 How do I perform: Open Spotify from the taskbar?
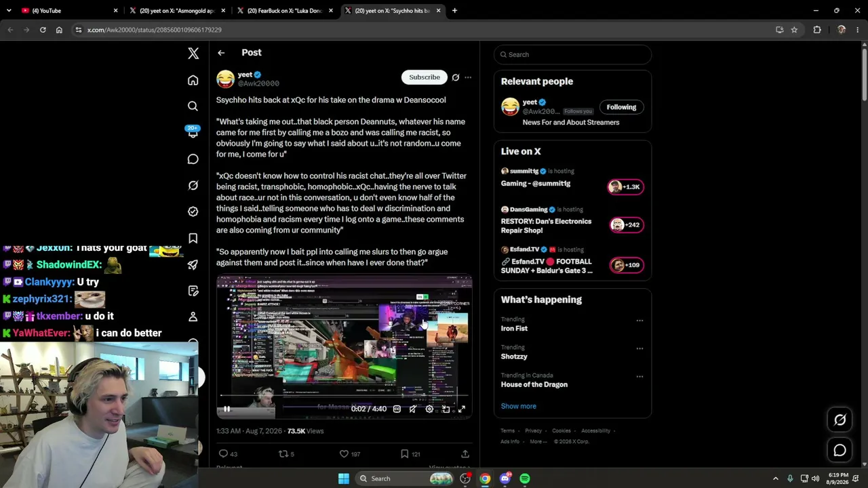coord(525,479)
